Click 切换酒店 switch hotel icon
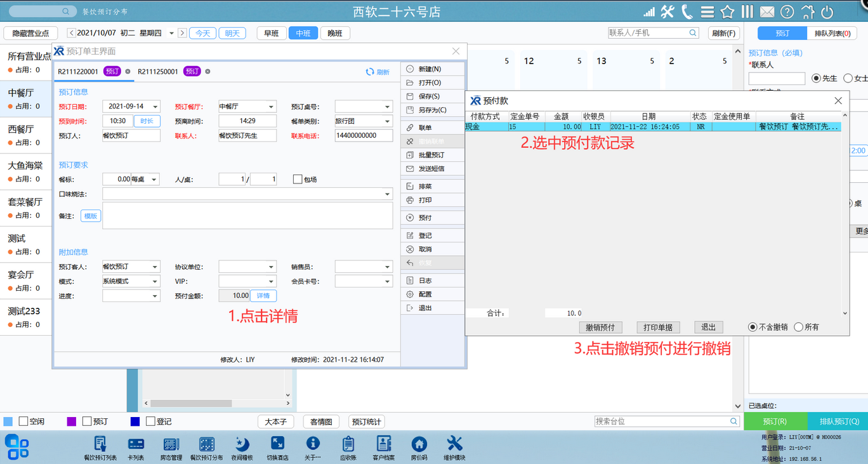Screen dimensions: 868x464 pyautogui.click(x=277, y=447)
